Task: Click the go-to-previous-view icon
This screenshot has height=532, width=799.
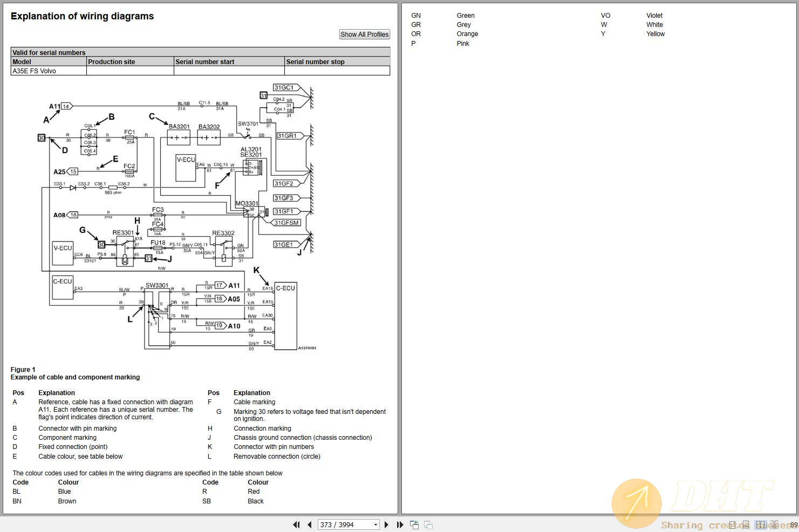Action: click(414, 524)
